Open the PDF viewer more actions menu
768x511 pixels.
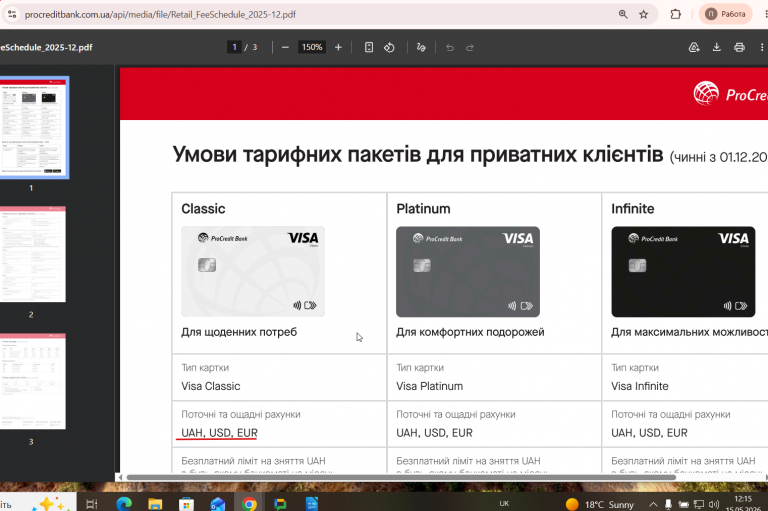(762, 48)
